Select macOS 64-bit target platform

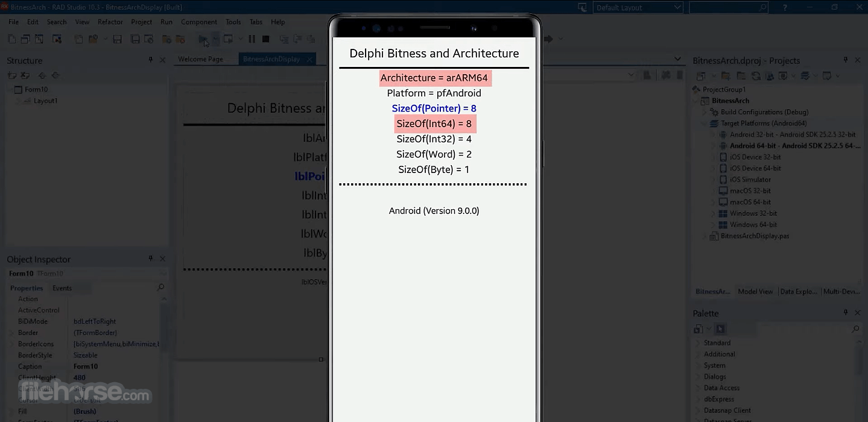750,202
